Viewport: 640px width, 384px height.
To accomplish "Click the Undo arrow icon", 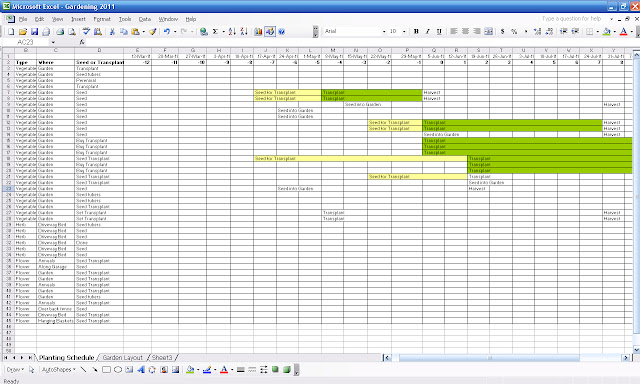I will pyautogui.click(x=167, y=31).
